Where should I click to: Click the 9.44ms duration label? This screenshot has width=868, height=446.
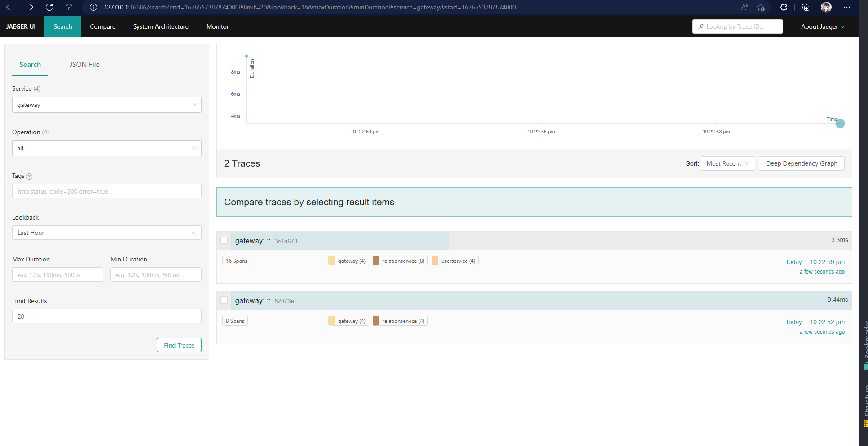[838, 300]
